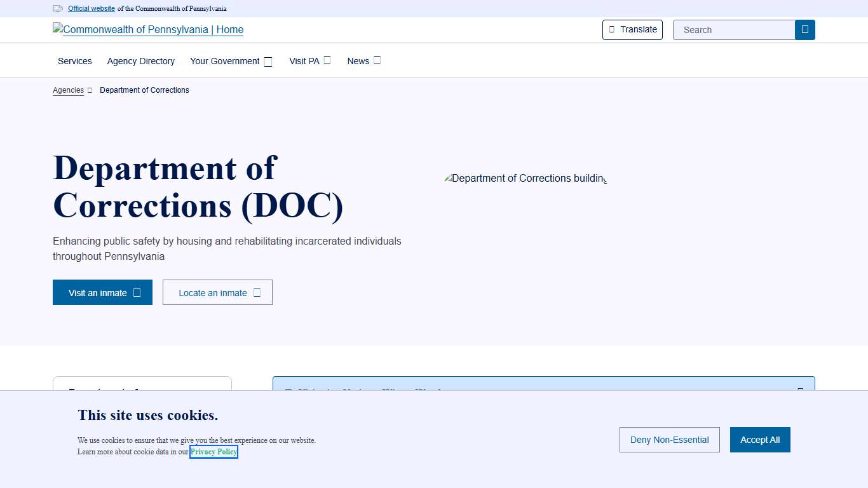Open the Privacy Policy link
Image resolution: width=868 pixels, height=488 pixels.
214,452
